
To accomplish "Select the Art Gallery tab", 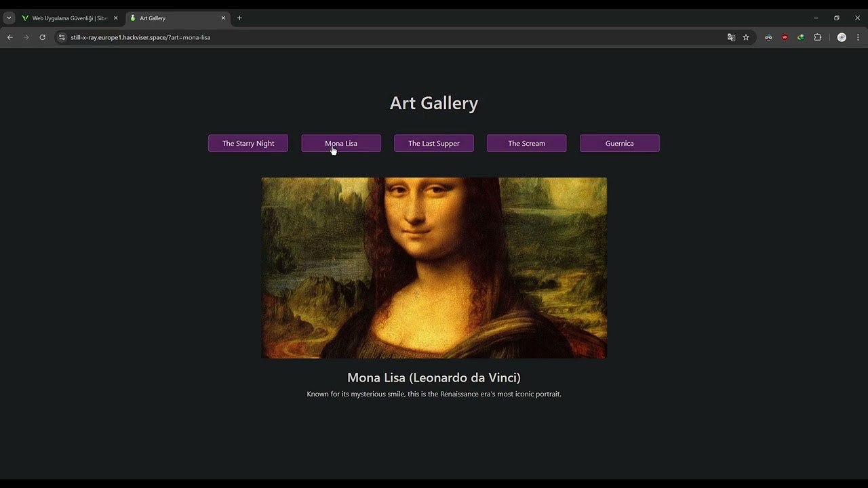I will [x=178, y=18].
